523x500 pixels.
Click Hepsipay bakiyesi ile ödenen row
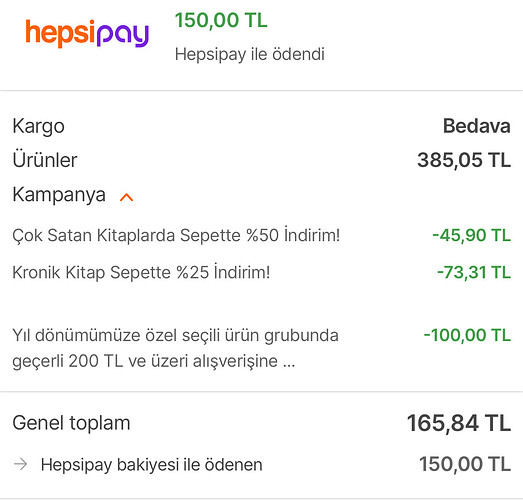[262, 464]
